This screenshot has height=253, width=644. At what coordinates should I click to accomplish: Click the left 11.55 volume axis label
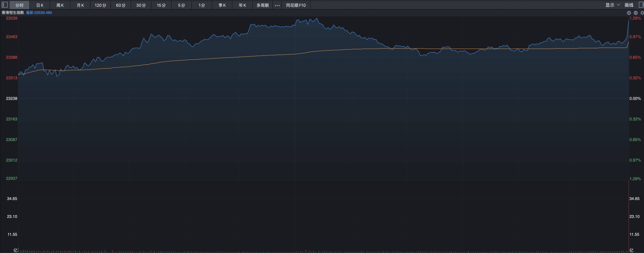point(12,234)
